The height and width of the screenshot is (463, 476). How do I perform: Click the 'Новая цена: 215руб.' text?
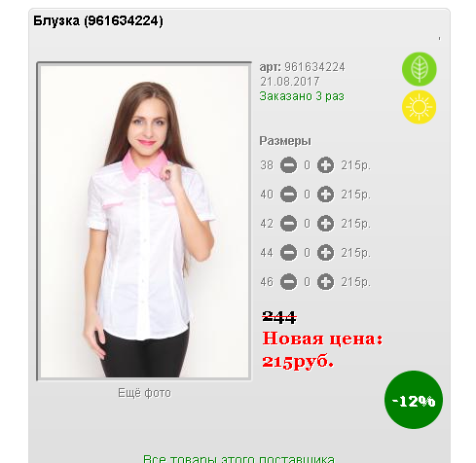[322, 350]
